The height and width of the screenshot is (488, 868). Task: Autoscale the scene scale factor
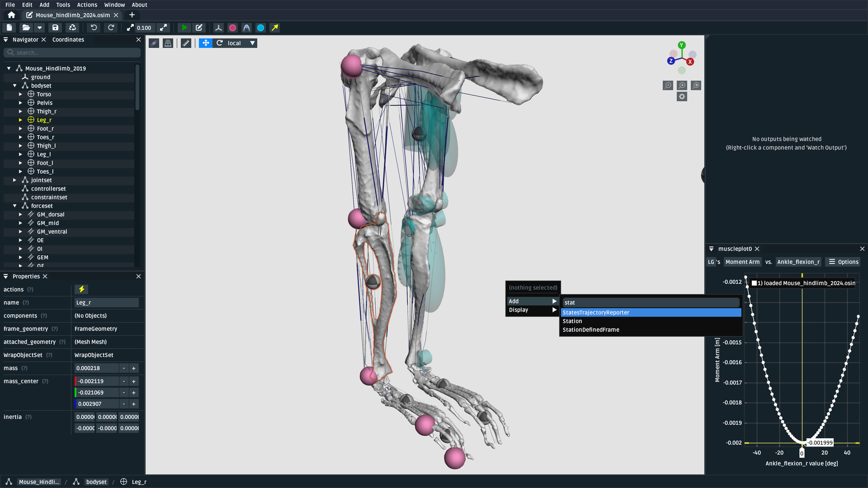(x=163, y=28)
